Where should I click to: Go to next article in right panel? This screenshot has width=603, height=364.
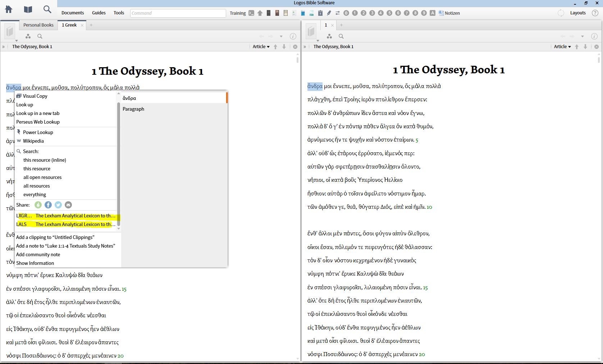coord(585,47)
